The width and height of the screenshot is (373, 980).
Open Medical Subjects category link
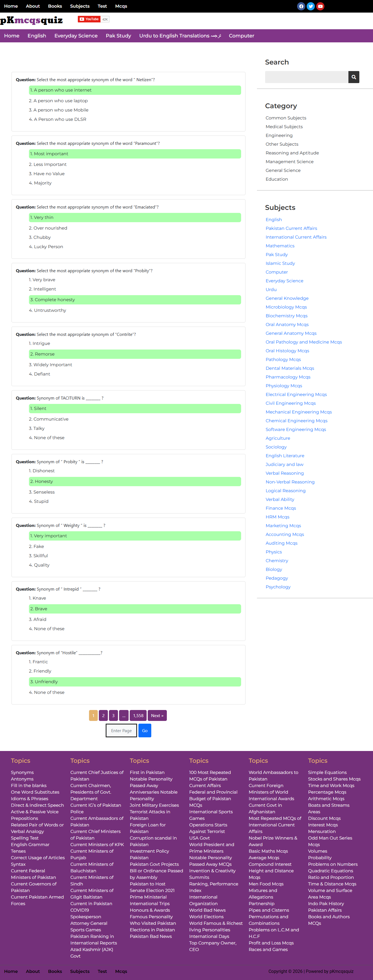click(284, 127)
